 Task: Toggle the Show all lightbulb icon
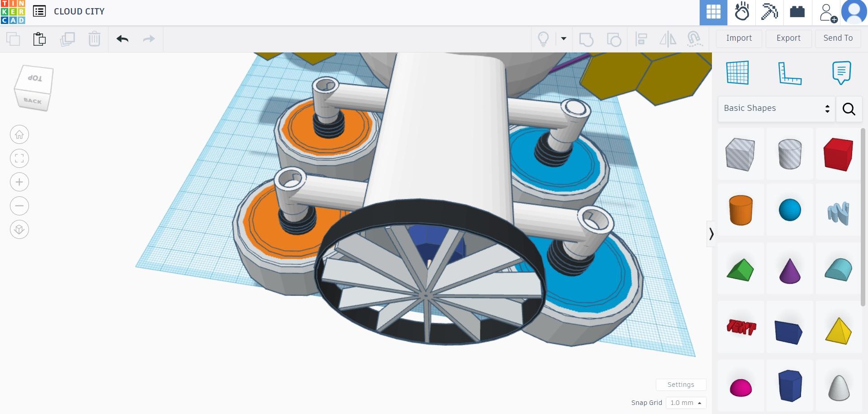tap(543, 39)
